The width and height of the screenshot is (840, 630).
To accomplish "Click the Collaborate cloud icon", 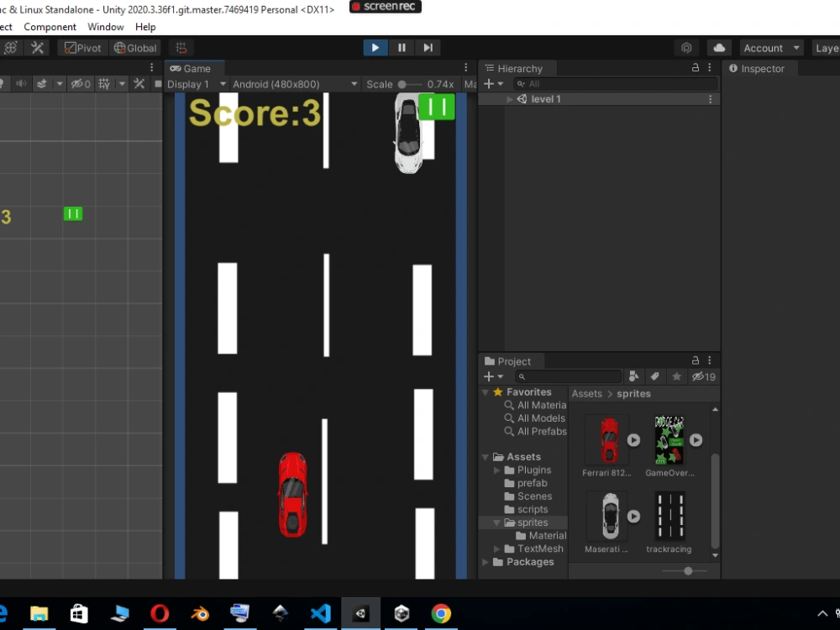I will [719, 48].
